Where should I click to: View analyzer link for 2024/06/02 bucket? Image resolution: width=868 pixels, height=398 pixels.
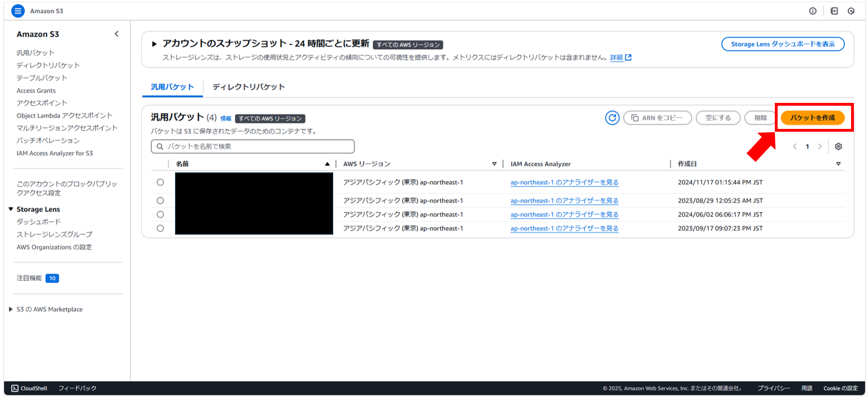564,214
